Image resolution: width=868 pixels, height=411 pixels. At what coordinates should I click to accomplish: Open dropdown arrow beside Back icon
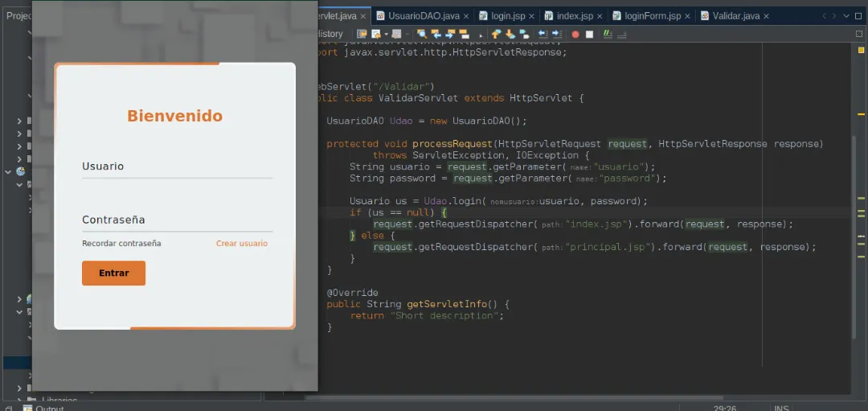(x=387, y=34)
